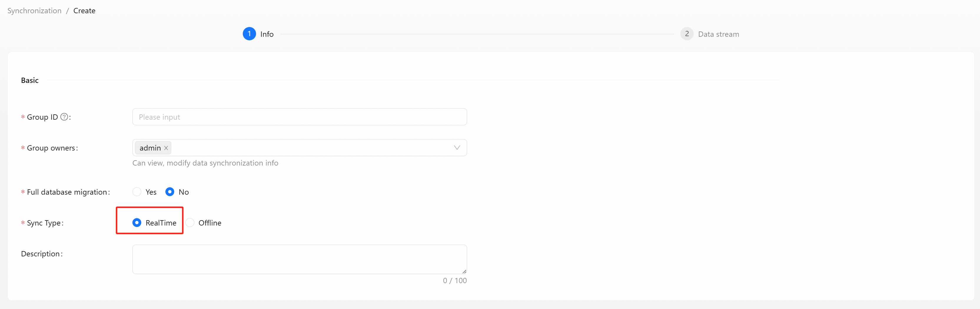Image resolution: width=980 pixels, height=309 pixels.
Task: Expand the Group owners dropdown arrow
Action: pos(457,148)
